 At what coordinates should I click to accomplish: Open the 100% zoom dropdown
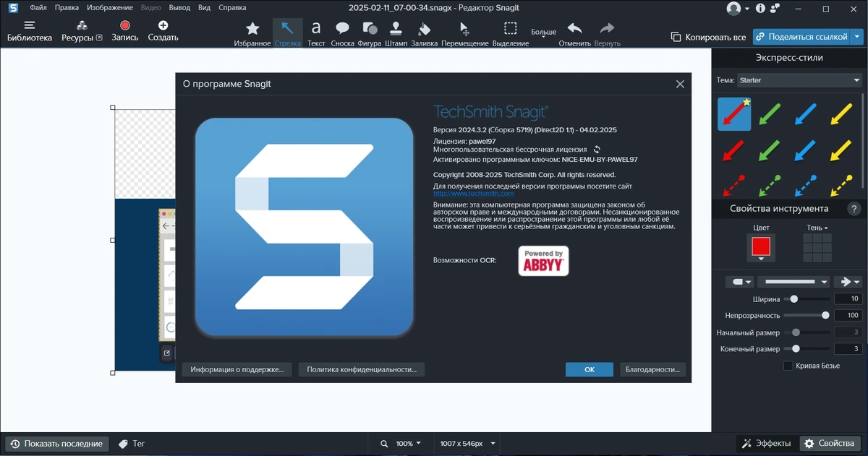point(409,443)
